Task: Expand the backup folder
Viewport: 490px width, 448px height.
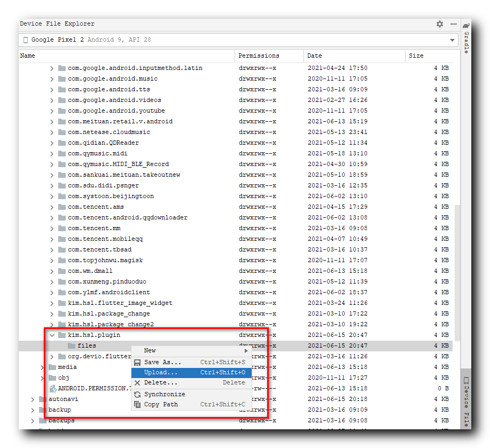Action: pyautogui.click(x=33, y=410)
